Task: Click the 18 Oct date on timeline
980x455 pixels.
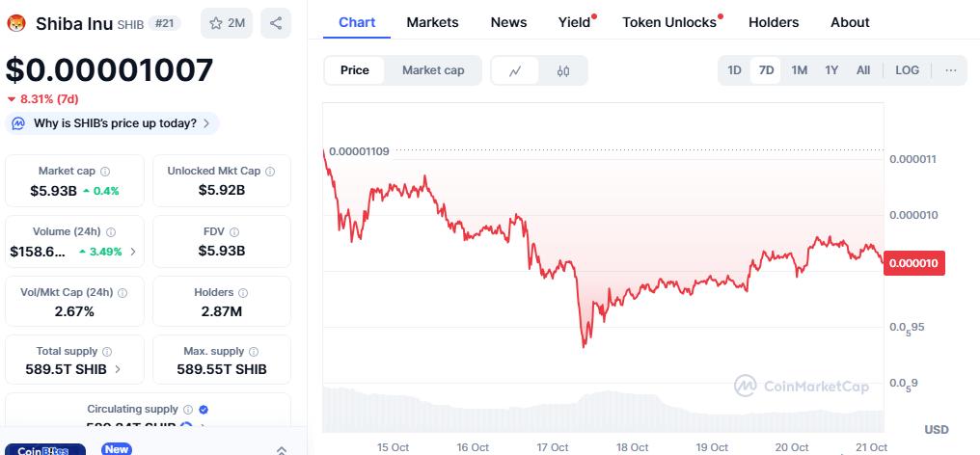Action: point(633,447)
